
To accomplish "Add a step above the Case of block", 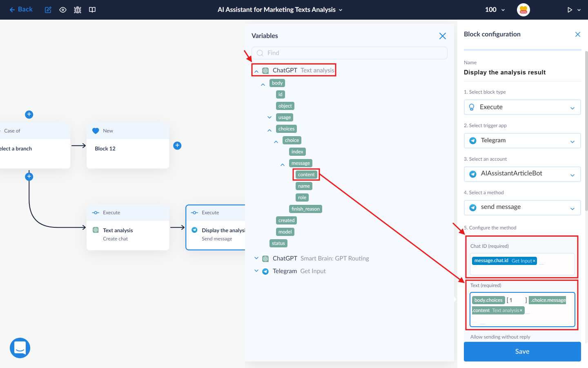I will coord(29,114).
